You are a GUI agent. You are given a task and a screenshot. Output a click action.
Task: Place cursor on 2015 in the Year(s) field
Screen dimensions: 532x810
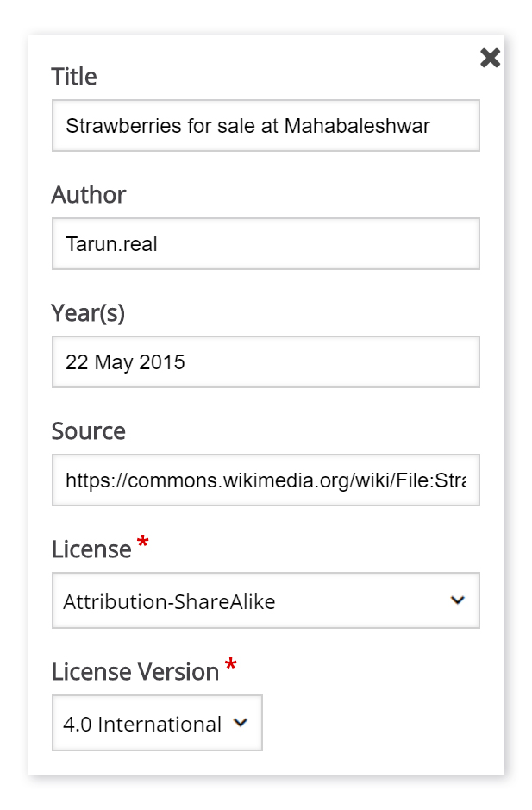[x=161, y=362]
